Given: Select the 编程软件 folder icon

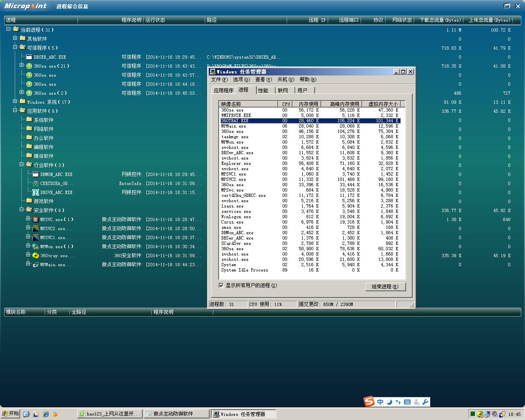Looking at the screenshot, I should (29, 147).
